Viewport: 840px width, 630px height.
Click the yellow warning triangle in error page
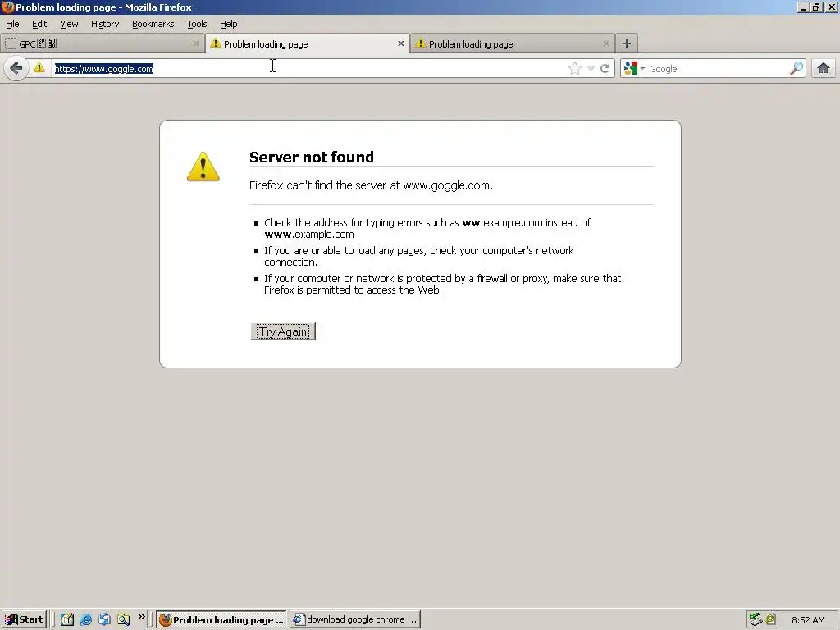click(x=203, y=167)
